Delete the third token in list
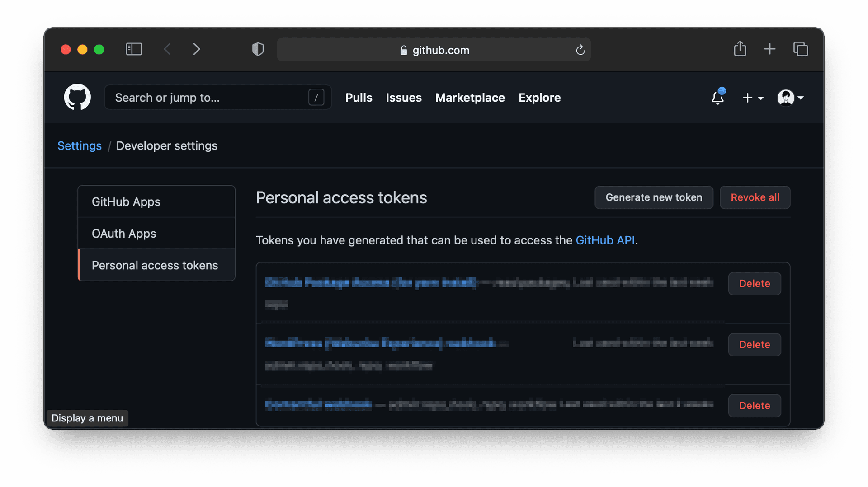Image resolution: width=868 pixels, height=487 pixels. 755,405
